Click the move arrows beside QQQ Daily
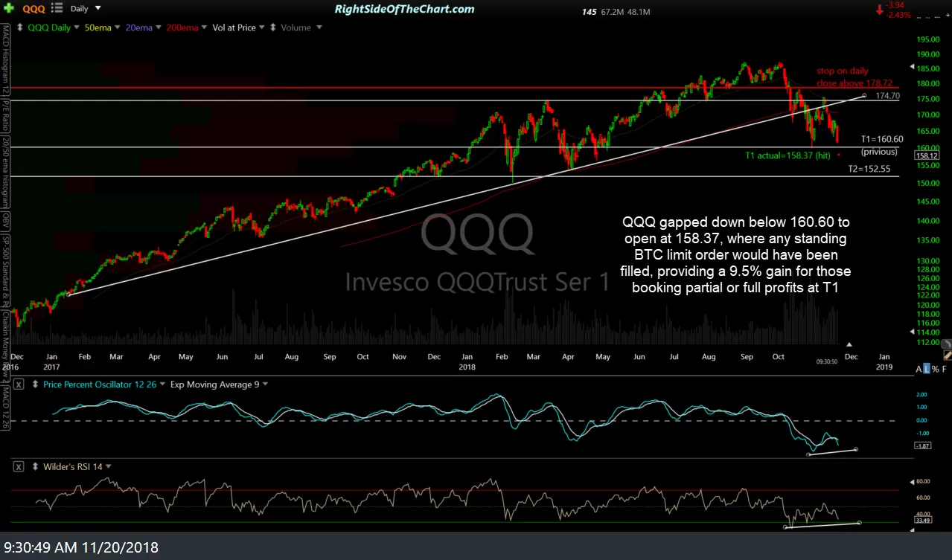The width and height of the screenshot is (952, 560). [x=21, y=28]
